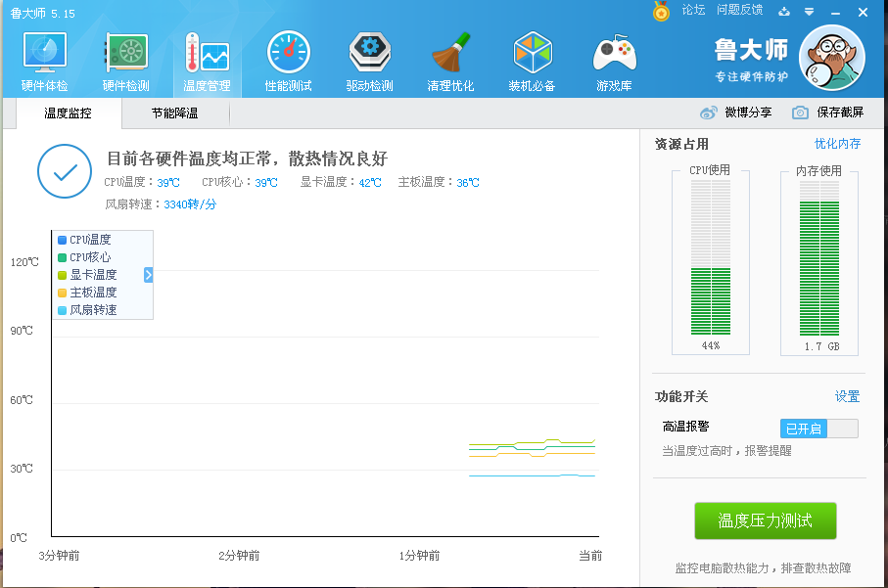This screenshot has width=888, height=588.
Task: Open 性能测试 performance test gauge icon
Action: point(288,52)
